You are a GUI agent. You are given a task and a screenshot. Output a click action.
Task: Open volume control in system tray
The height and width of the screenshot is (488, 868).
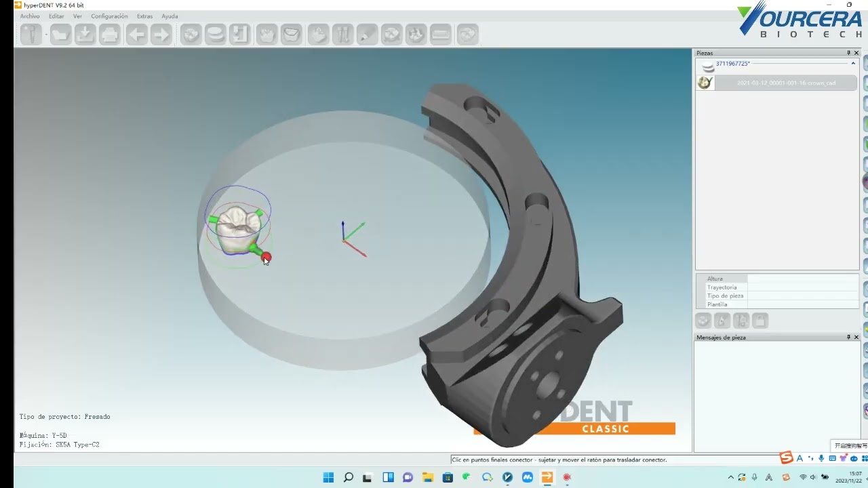[814, 477]
